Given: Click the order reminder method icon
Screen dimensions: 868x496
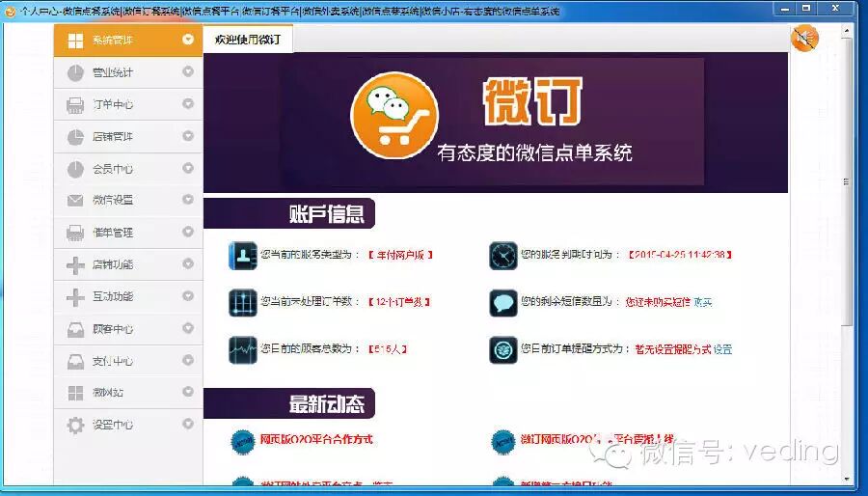Looking at the screenshot, I should [x=503, y=349].
